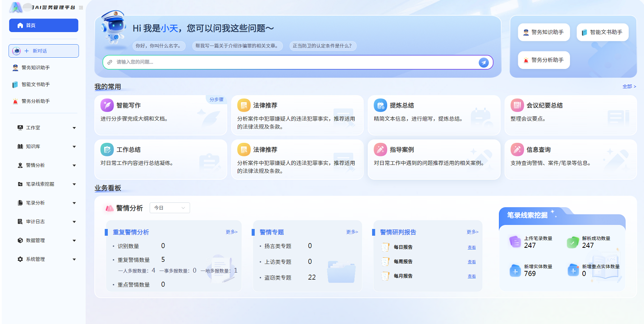
Task: Click the 会议纪要总结 icon
Action: [x=517, y=105]
